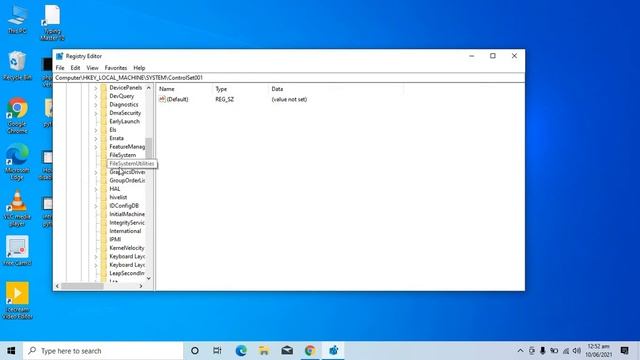Open the Mail app on the taskbar
640x360 pixels.
pos(287,351)
